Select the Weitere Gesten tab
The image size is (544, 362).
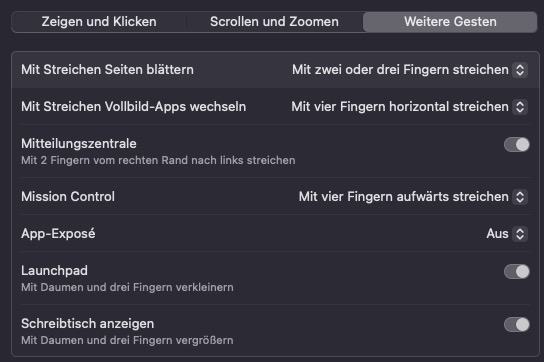pyautogui.click(x=450, y=22)
